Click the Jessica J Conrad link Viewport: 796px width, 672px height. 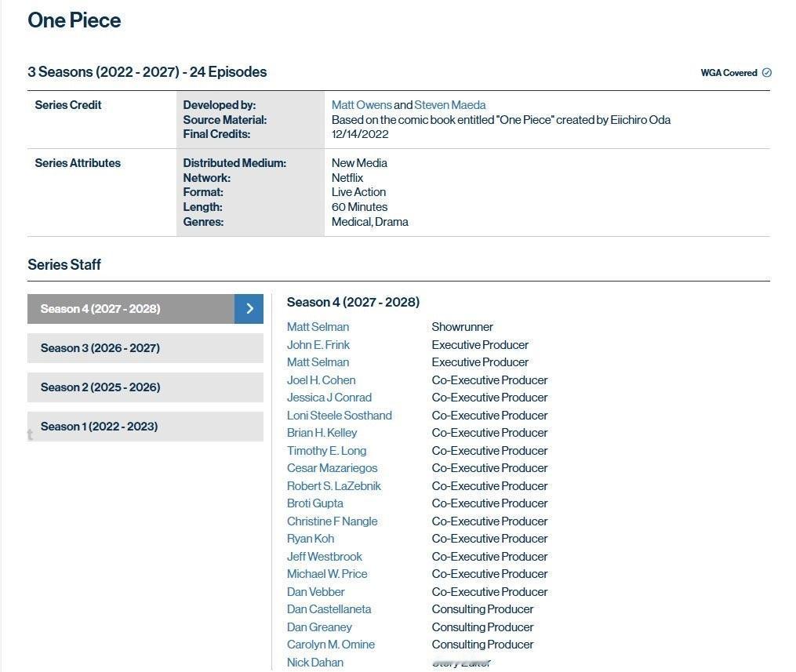tap(329, 398)
